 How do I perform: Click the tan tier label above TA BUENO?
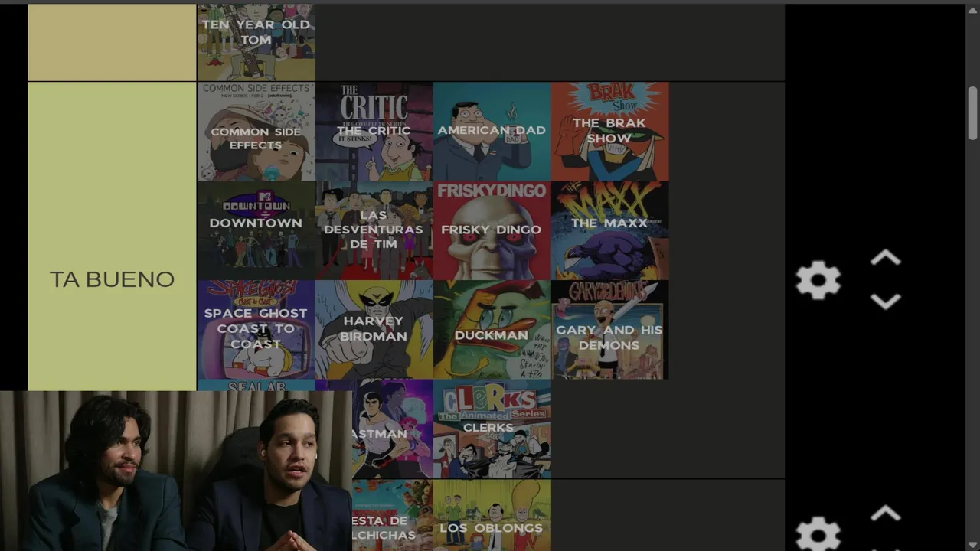112,42
